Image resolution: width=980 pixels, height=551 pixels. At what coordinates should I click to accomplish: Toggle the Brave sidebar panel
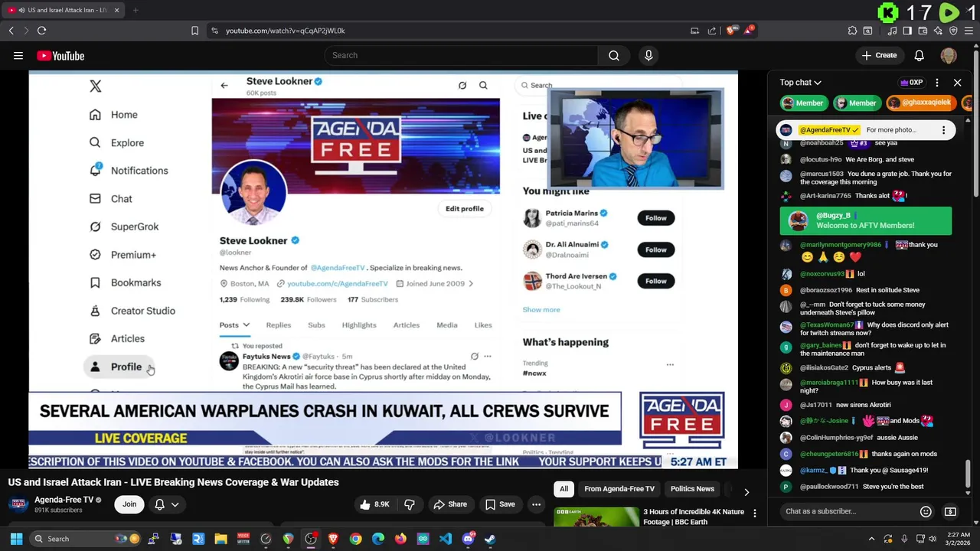pos(907,31)
